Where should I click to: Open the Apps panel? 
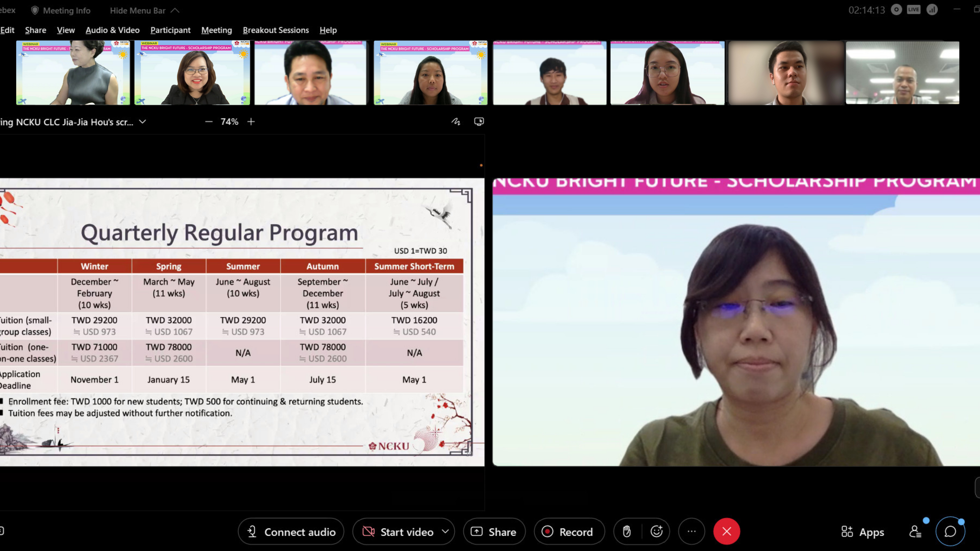point(863,532)
